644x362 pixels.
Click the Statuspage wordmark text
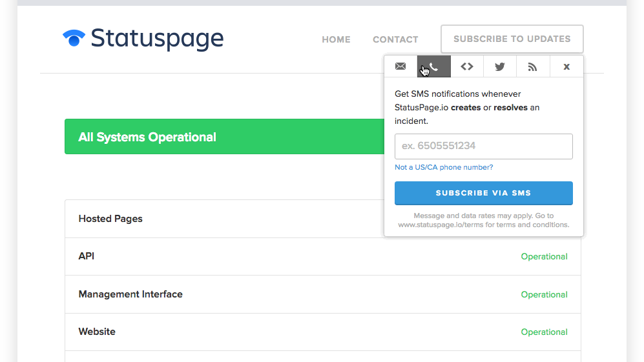pos(157,39)
